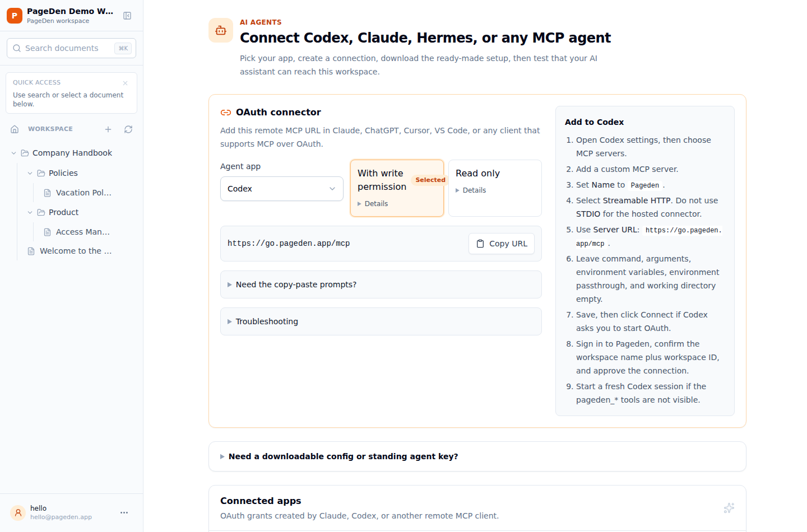Click the Policies folder icon
Screen dimensions: 807x532
41,173
